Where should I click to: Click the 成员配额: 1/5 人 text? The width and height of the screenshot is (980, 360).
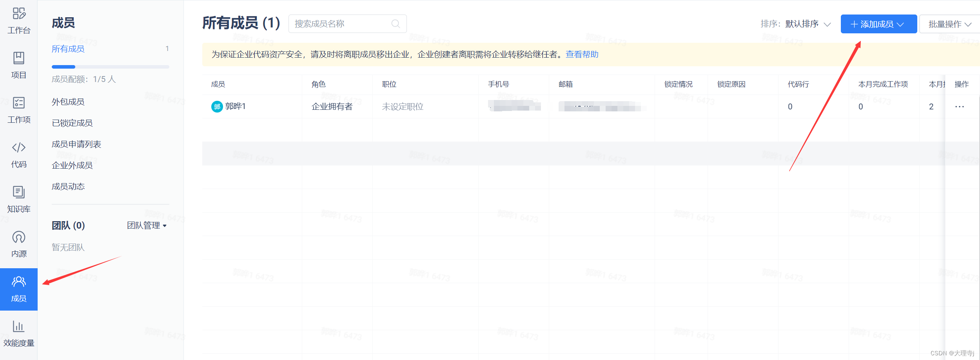tap(84, 79)
